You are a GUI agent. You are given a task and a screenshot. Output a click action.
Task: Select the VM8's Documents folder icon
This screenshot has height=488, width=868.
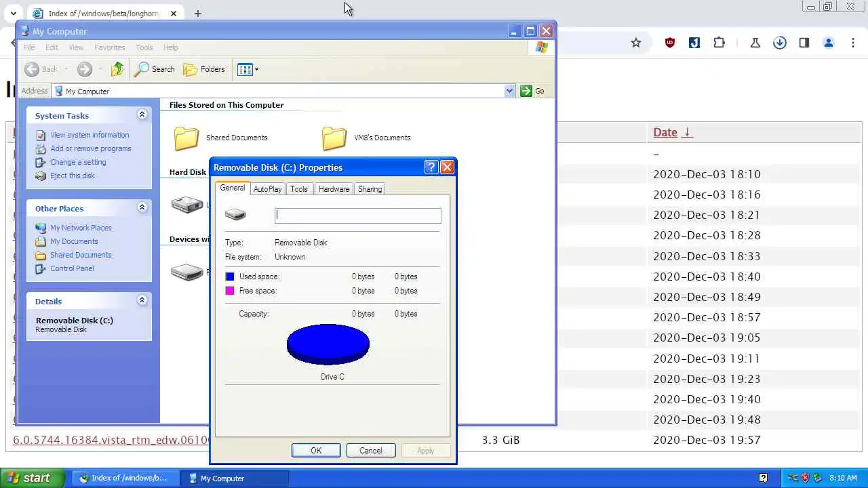tap(334, 138)
